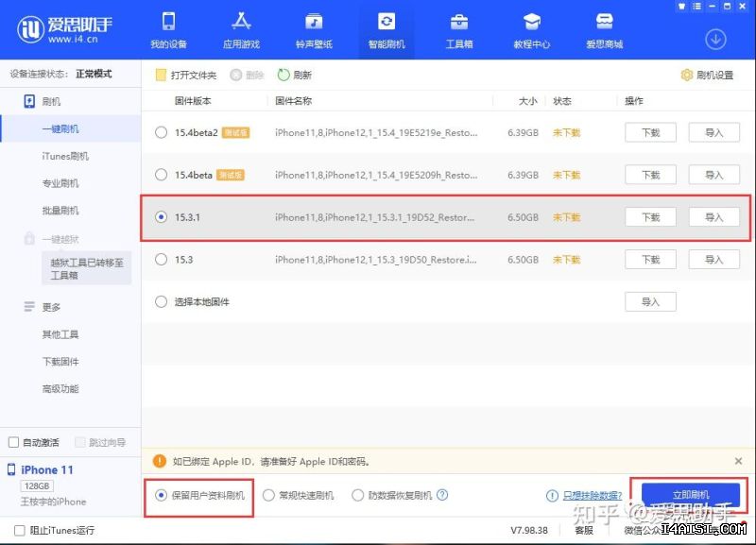Screen dimensions: 756x545
Task: Open the 铃声壁纸 (Ringtones & Wallpapers) section
Action: coord(314,28)
